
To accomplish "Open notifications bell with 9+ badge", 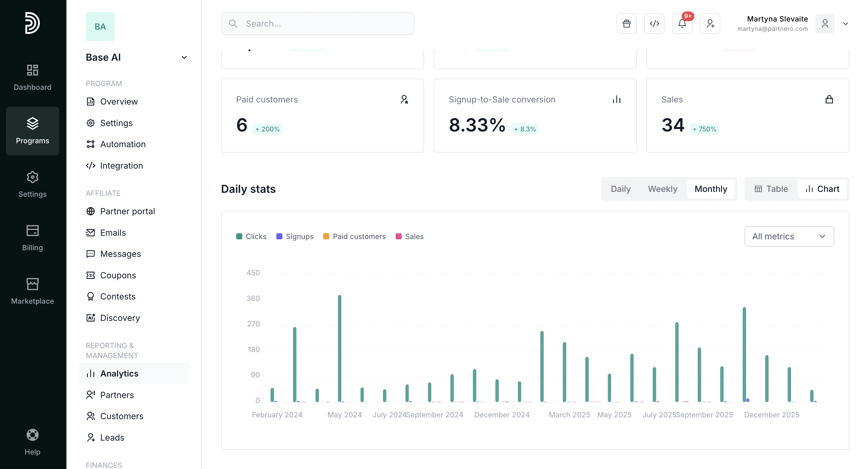I will click(x=682, y=24).
